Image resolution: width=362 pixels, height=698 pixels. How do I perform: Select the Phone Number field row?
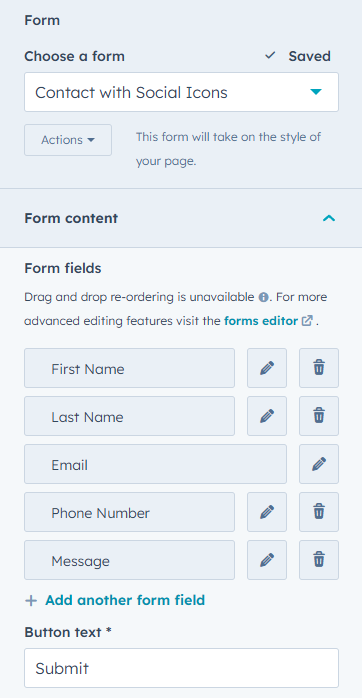coord(129,512)
